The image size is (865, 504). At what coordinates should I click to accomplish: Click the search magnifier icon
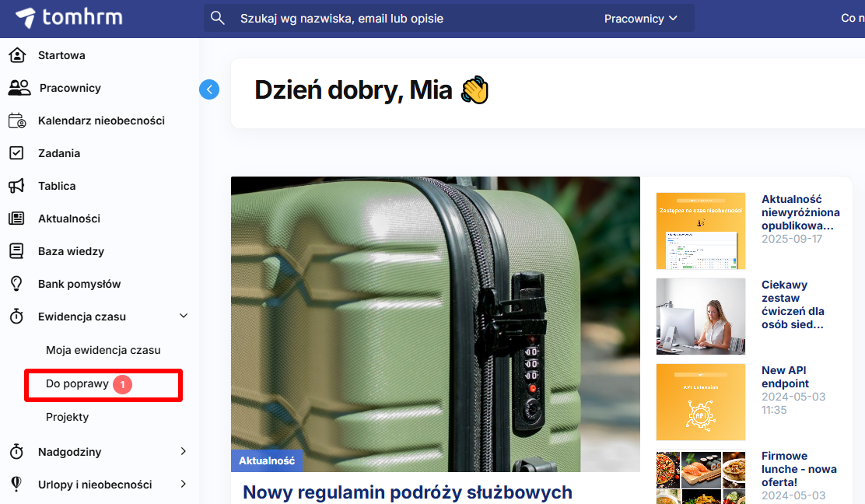point(218,18)
